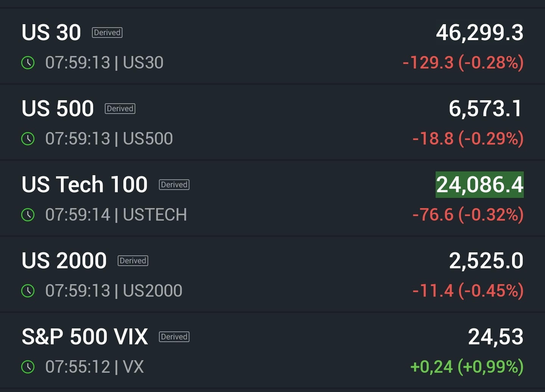
Task: Tap the Derived badge next to US 500
Action: (120, 109)
